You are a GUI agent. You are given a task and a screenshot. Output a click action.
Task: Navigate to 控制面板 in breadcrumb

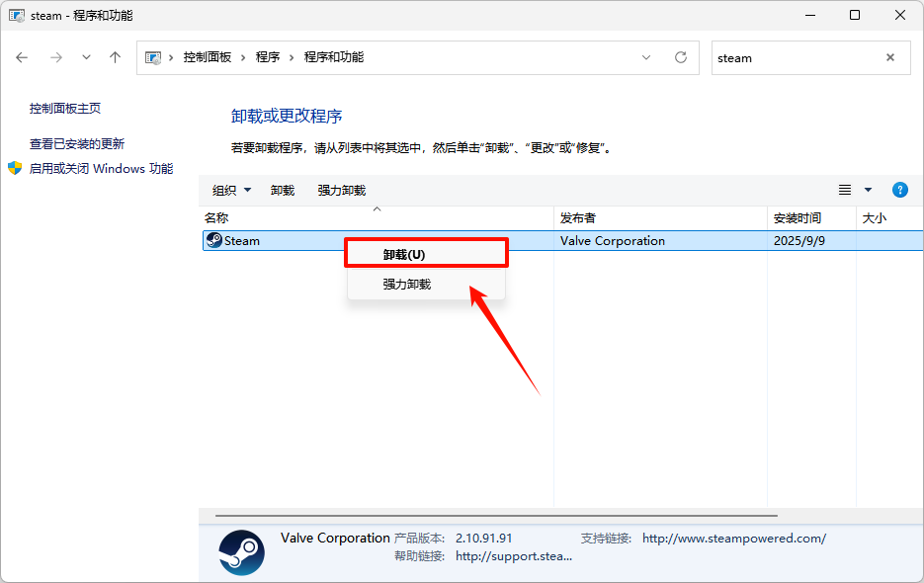pyautogui.click(x=207, y=57)
